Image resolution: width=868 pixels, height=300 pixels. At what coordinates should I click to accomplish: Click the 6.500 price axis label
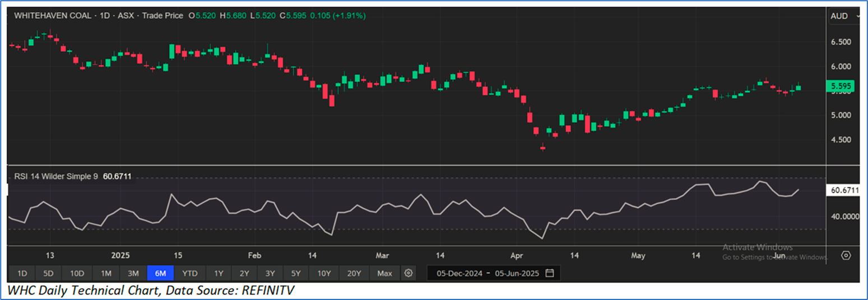[x=841, y=42]
